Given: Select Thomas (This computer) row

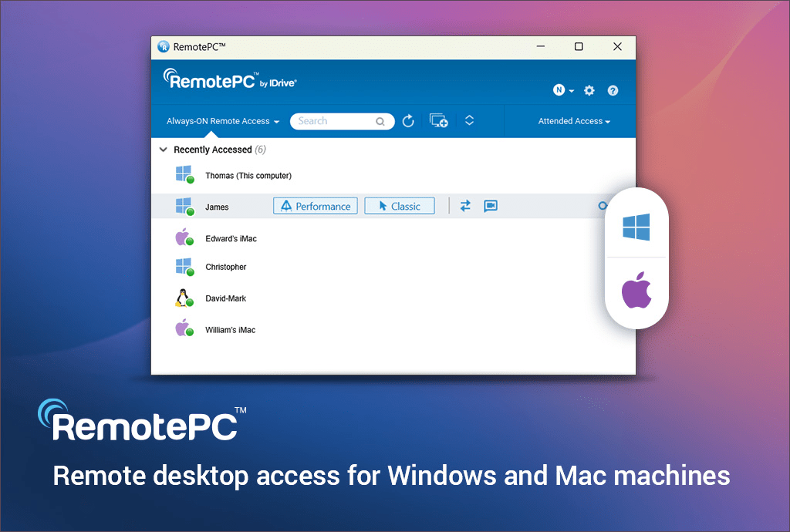Looking at the screenshot, I should tap(393, 175).
